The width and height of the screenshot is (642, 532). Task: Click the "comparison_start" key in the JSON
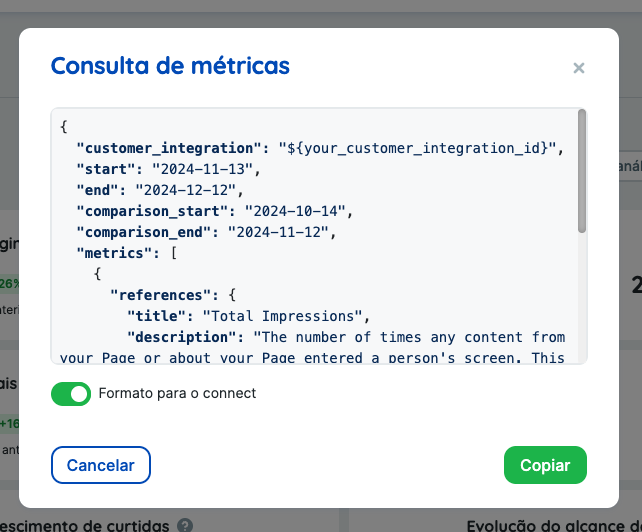click(152, 211)
